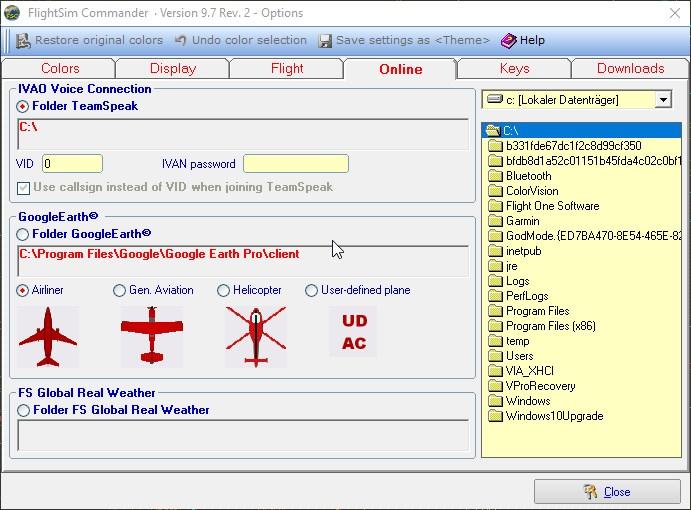Click the red helicopter icon
Screen dimensions: 691x510
click(255, 335)
